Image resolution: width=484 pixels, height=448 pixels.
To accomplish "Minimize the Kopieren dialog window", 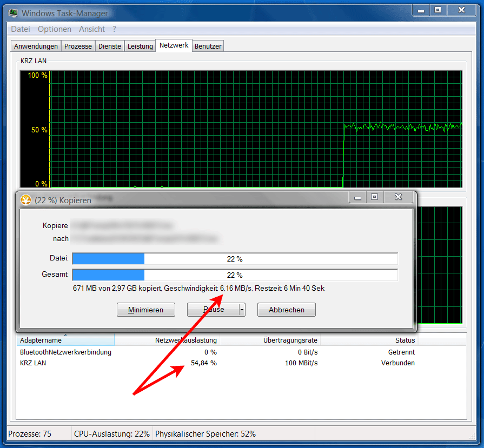I will [358, 197].
